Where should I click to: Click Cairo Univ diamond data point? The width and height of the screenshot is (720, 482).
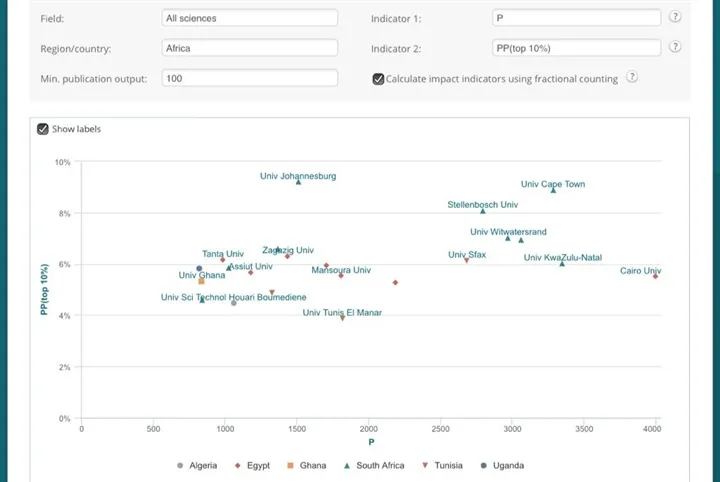click(x=655, y=276)
